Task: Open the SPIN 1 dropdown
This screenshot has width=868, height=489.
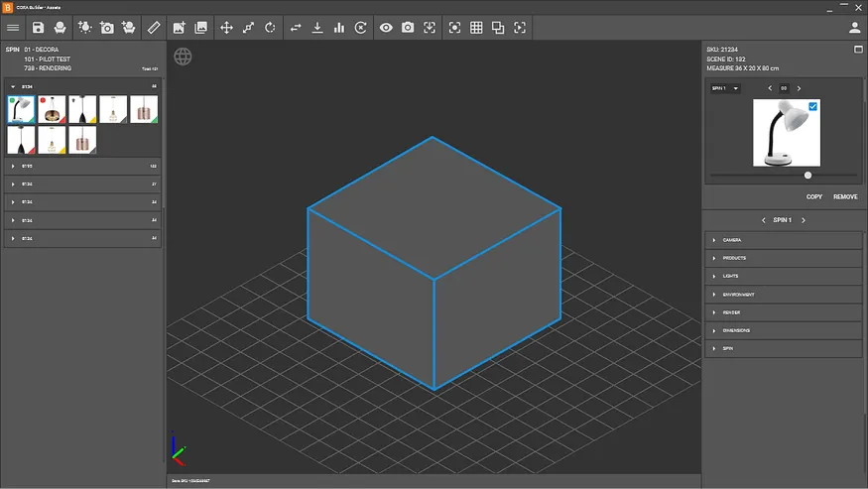Action: tap(725, 88)
